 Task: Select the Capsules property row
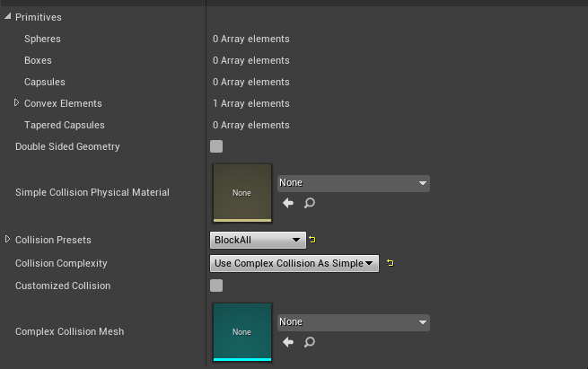(44, 82)
